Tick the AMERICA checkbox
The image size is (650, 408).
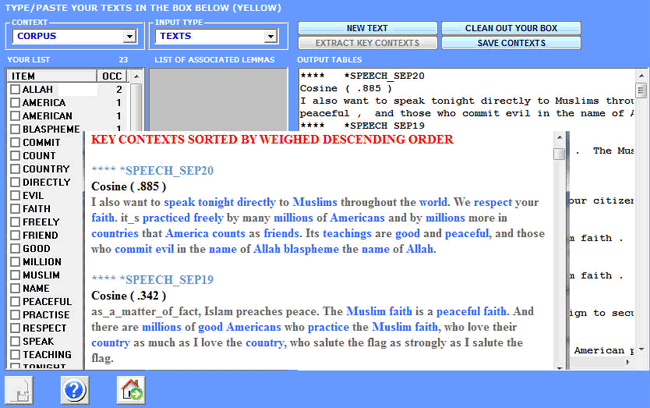click(15, 102)
